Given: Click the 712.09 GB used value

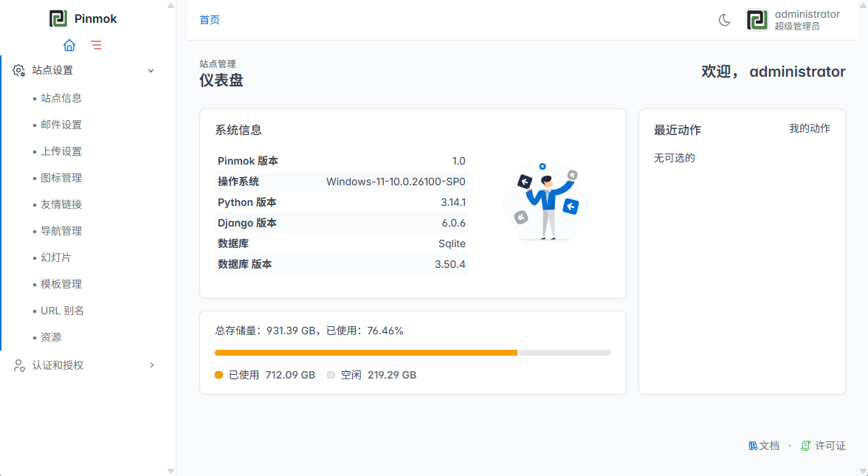Looking at the screenshot, I should coord(290,375).
